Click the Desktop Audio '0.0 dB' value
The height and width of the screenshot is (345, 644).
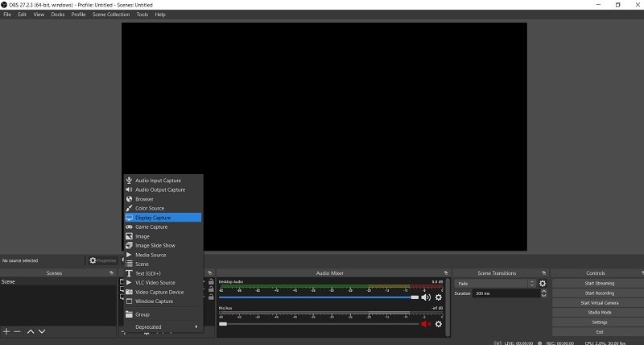pyautogui.click(x=437, y=282)
